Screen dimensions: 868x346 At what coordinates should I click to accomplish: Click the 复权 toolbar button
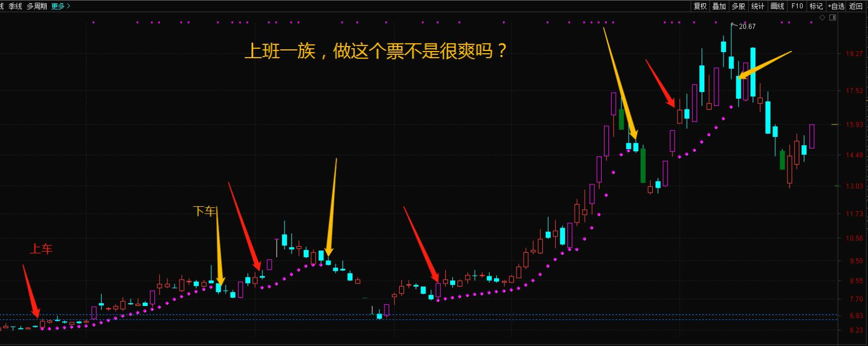click(x=700, y=6)
